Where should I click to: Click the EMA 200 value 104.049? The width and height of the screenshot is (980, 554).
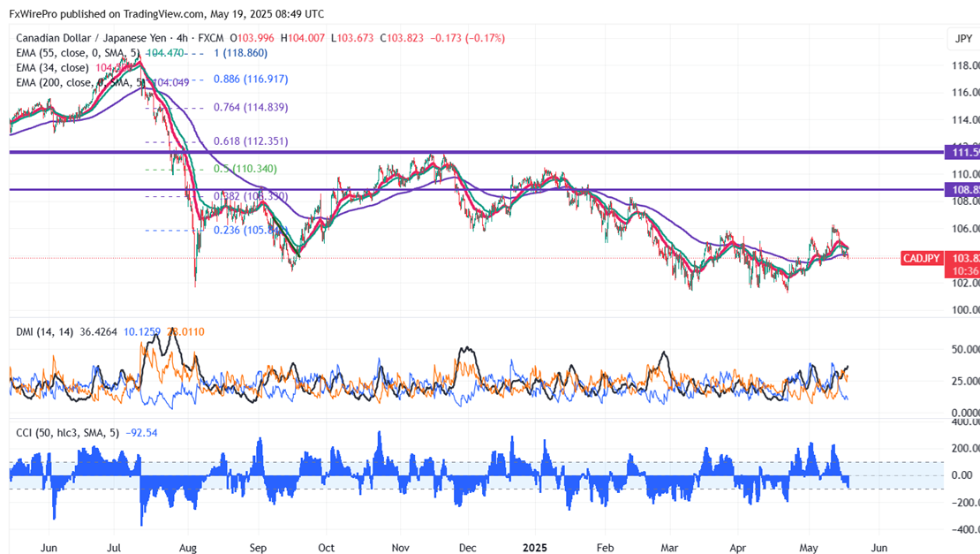tap(170, 82)
